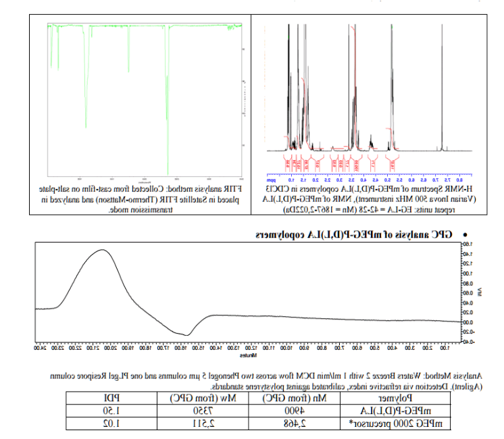Click the 'mPEG-P(D,L)LA' table row label

(x=395, y=411)
